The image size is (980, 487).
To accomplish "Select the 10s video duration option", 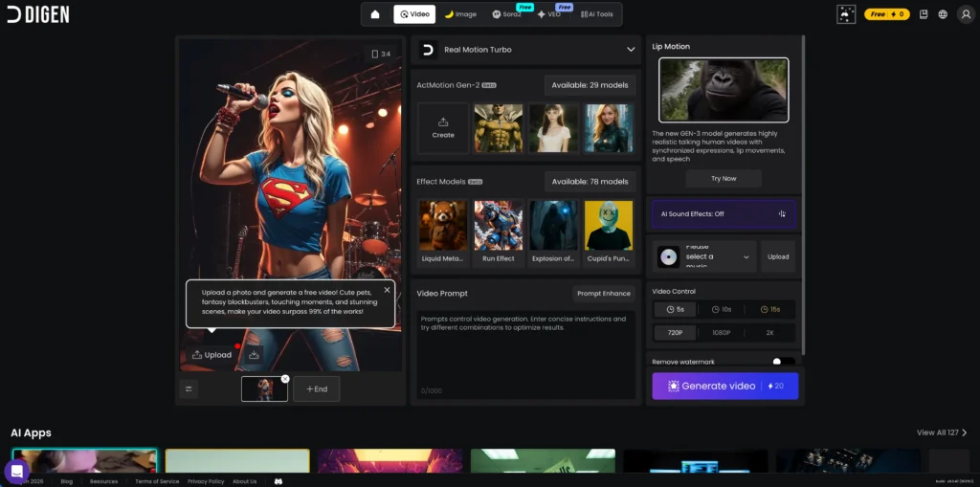I will click(x=724, y=310).
